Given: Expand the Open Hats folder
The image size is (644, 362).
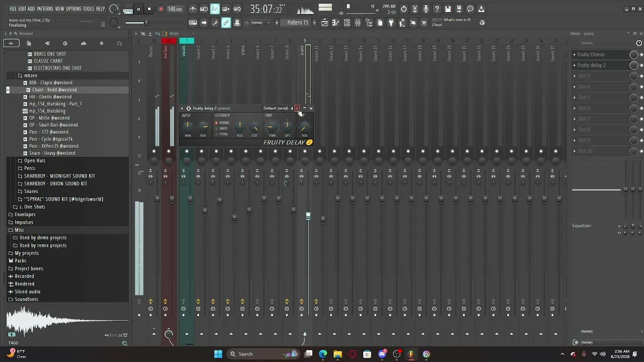Looking at the screenshot, I should click(35, 160).
